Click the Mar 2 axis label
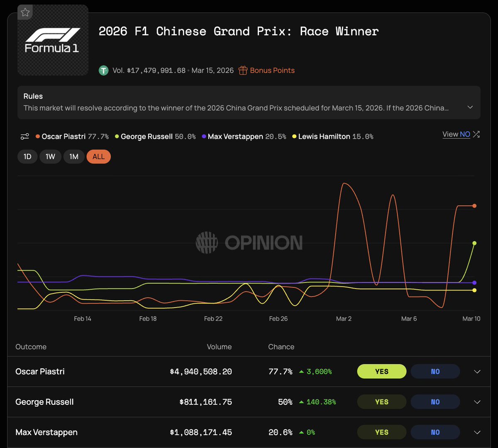This screenshot has width=498, height=448. (x=344, y=318)
